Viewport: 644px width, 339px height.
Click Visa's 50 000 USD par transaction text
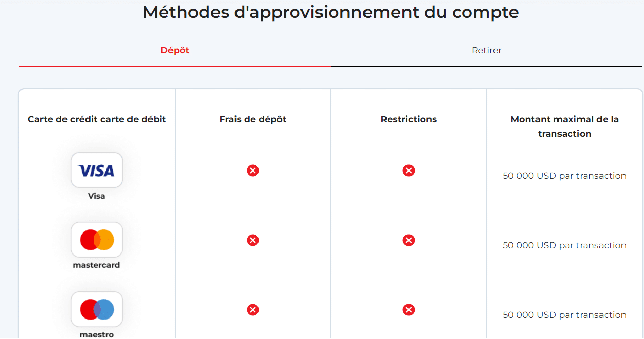[x=565, y=176]
